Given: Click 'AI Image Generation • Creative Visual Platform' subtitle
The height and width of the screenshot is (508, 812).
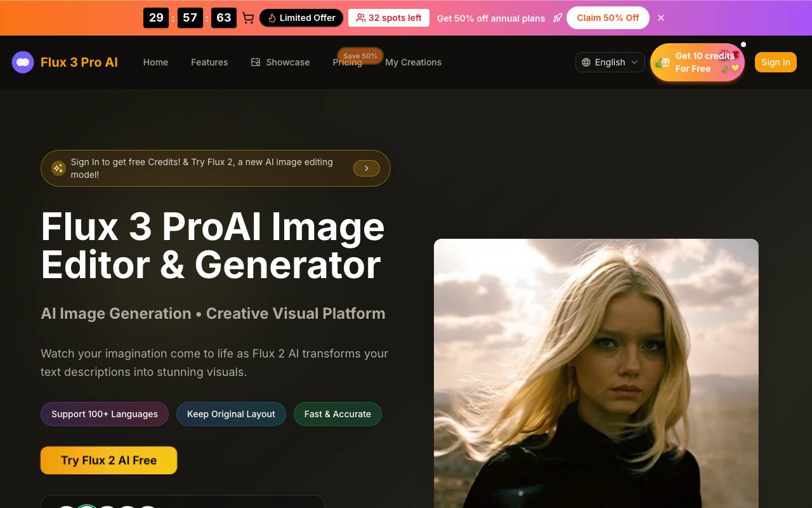Looking at the screenshot, I should [213, 314].
